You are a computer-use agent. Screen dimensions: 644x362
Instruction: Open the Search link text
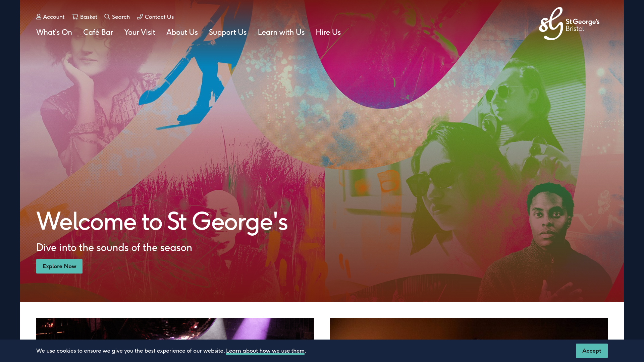click(x=121, y=17)
